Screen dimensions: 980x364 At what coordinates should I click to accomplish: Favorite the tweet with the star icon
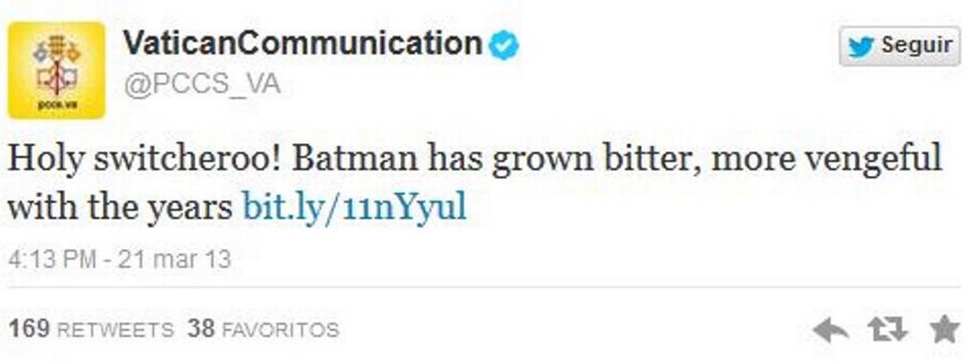pos(945,329)
